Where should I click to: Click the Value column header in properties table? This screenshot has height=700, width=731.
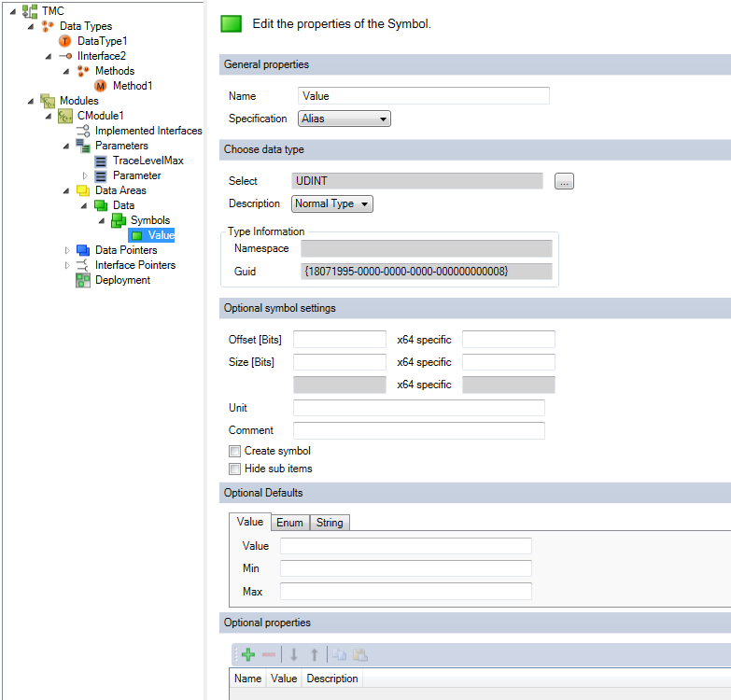[284, 679]
